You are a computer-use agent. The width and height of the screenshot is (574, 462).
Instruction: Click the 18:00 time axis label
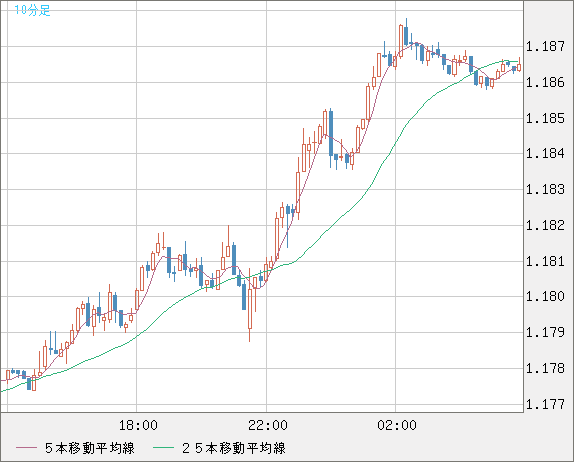pos(138,425)
